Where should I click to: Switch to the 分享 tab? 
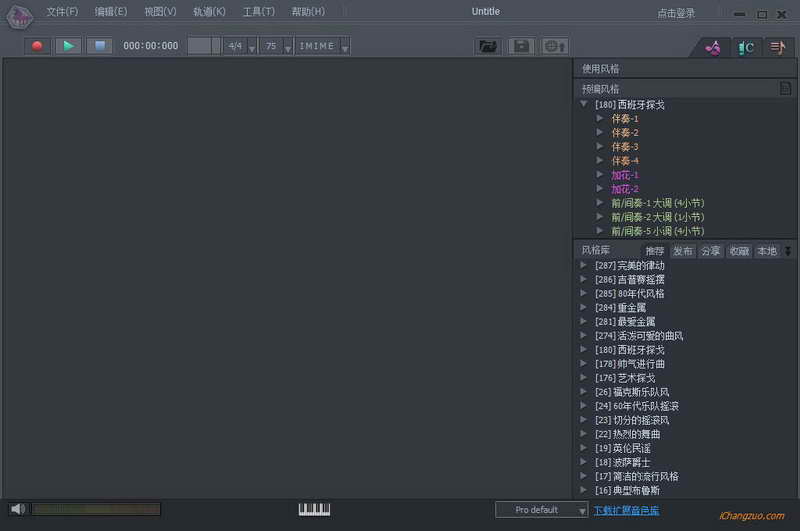(x=711, y=251)
